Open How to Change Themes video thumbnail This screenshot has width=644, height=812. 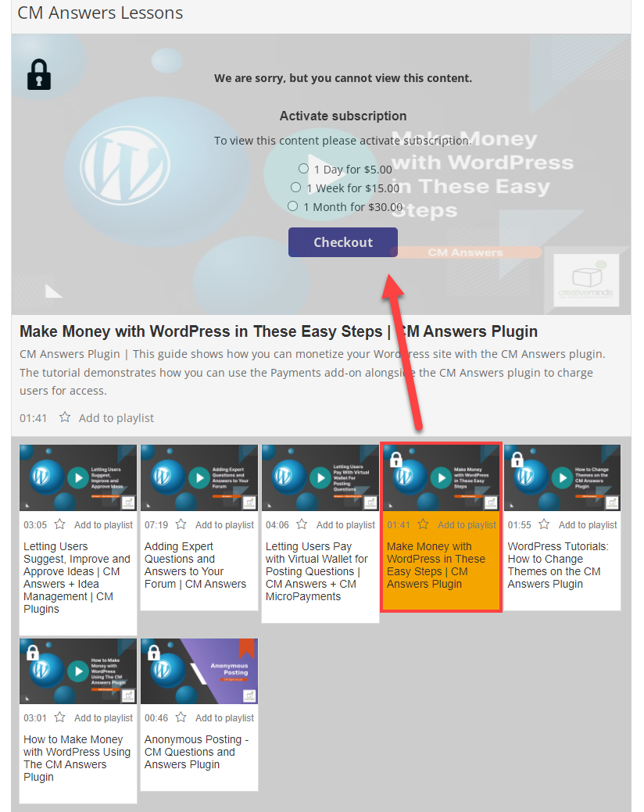coord(562,478)
